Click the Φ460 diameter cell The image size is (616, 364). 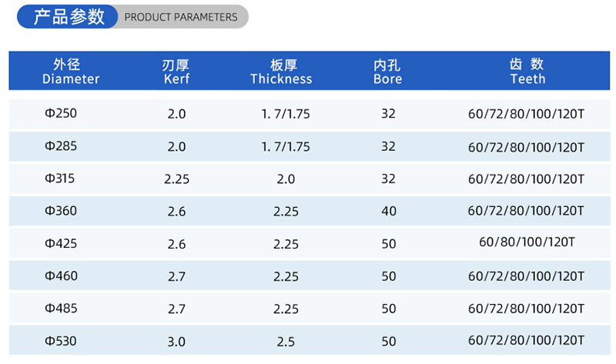click(62, 276)
